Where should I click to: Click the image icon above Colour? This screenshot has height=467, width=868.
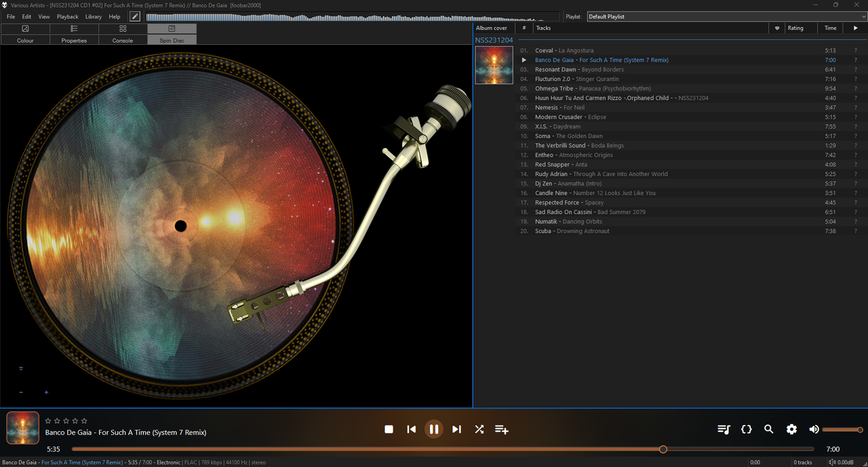(x=25, y=29)
